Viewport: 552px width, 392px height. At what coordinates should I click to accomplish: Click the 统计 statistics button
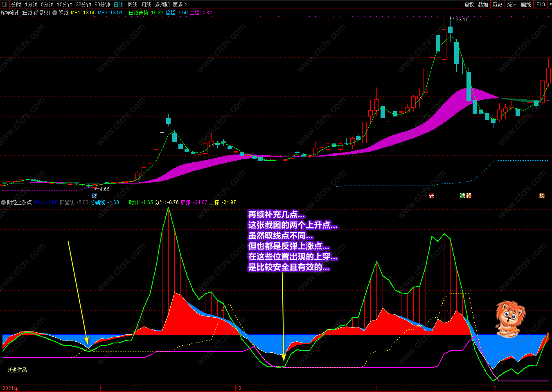point(511,4)
